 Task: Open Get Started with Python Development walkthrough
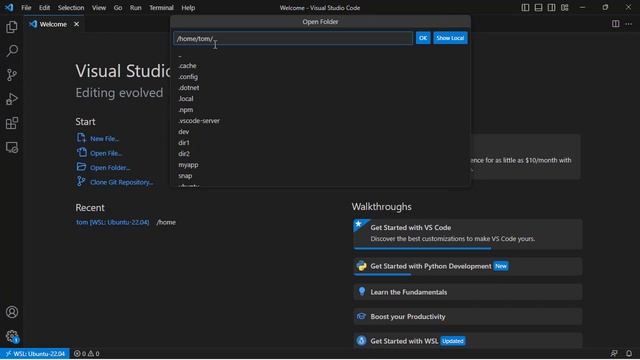click(468, 267)
